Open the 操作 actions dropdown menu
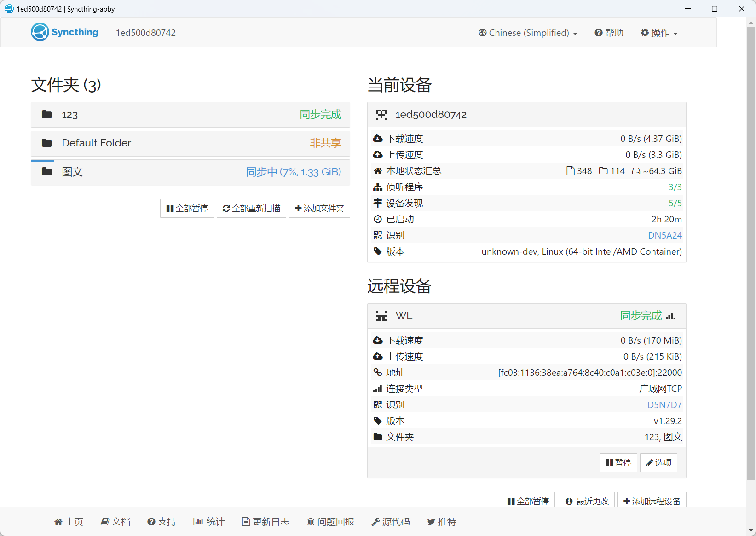 click(x=659, y=33)
